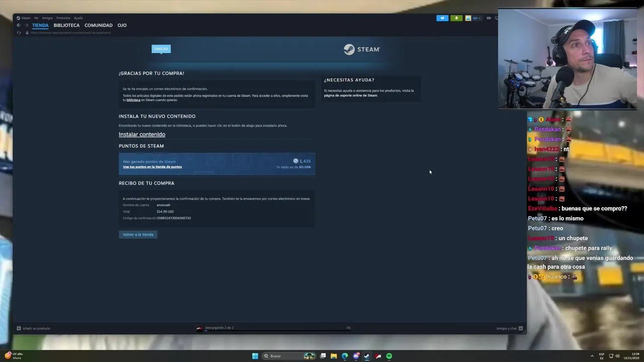Click the $14.39 USD total value
The height and width of the screenshot is (362, 644).
[x=165, y=212]
